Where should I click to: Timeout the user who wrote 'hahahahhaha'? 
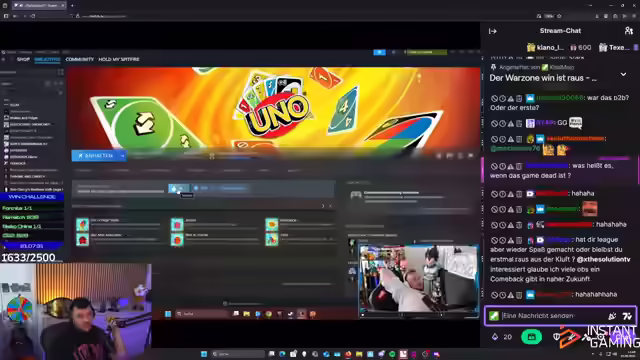(x=502, y=295)
